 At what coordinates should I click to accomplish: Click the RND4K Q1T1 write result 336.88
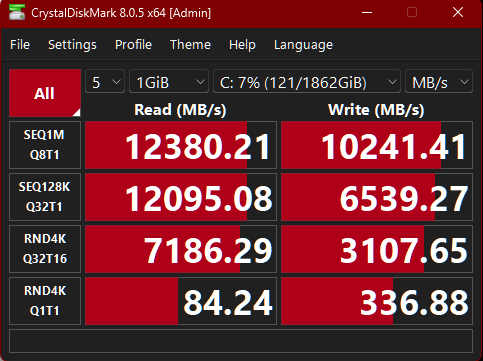pos(377,301)
